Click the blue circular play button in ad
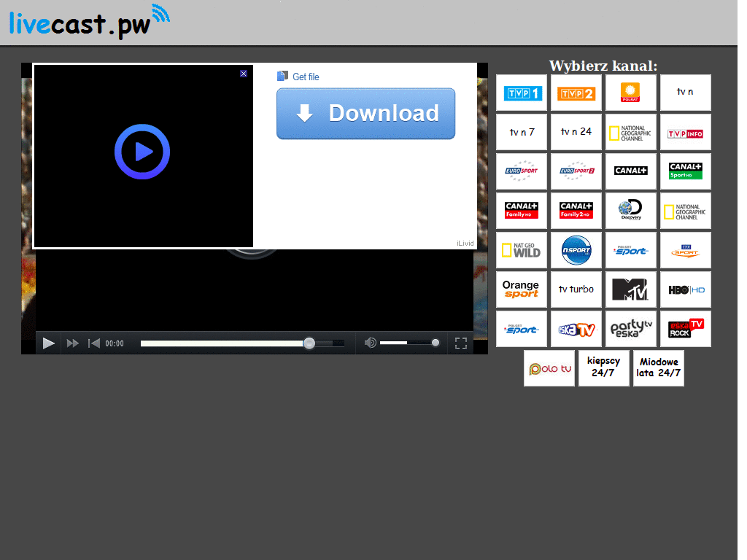The image size is (747, 560). pos(142,152)
